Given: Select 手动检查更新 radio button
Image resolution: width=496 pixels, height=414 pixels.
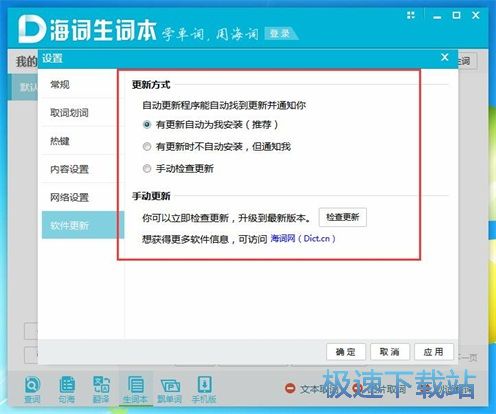Looking at the screenshot, I should tap(147, 169).
